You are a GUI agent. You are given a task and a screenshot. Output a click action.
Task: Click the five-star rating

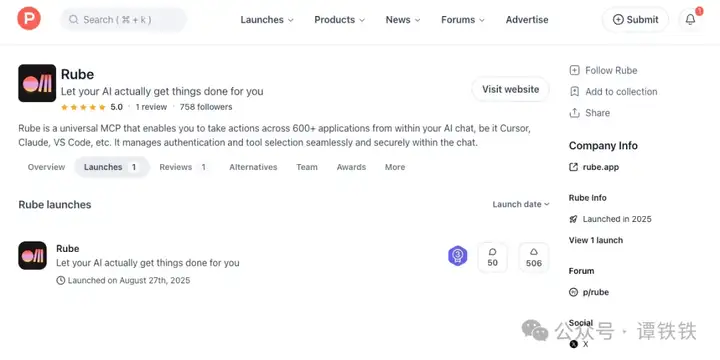pyautogui.click(x=83, y=107)
